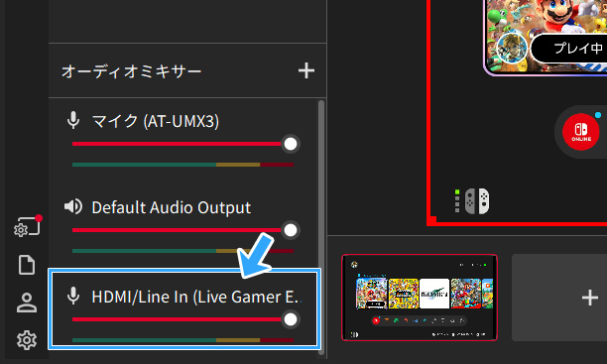Image resolution: width=607 pixels, height=364 pixels.
Task: Open the user profile icon in sidebar
Action: click(27, 303)
